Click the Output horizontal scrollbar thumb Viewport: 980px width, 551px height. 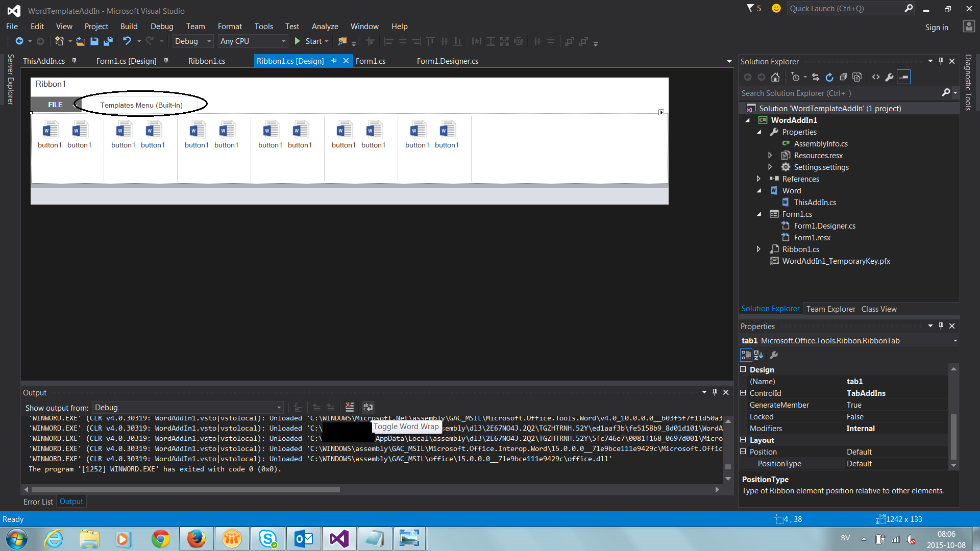(185, 489)
